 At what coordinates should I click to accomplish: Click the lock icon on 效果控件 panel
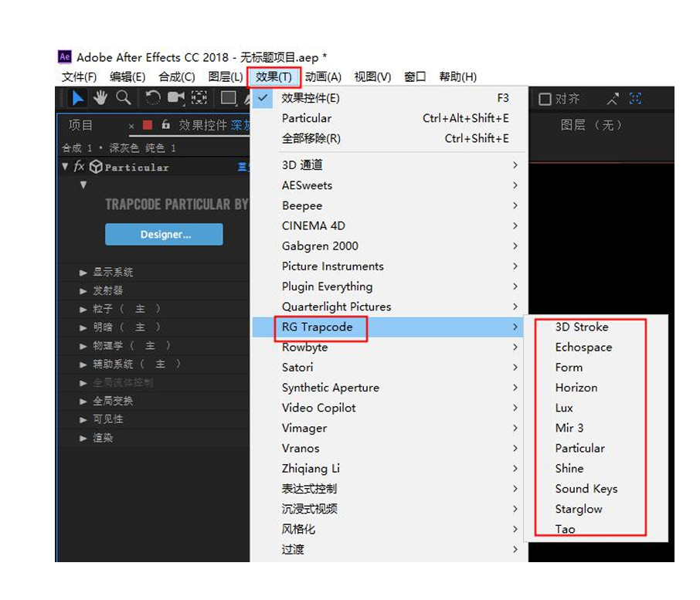click(x=166, y=124)
